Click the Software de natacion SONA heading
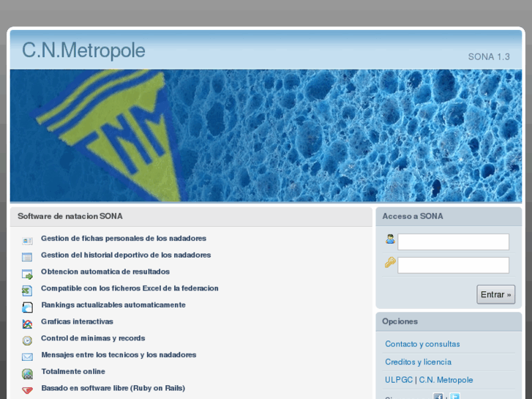Screen dimensions: 532x399 click(70, 216)
